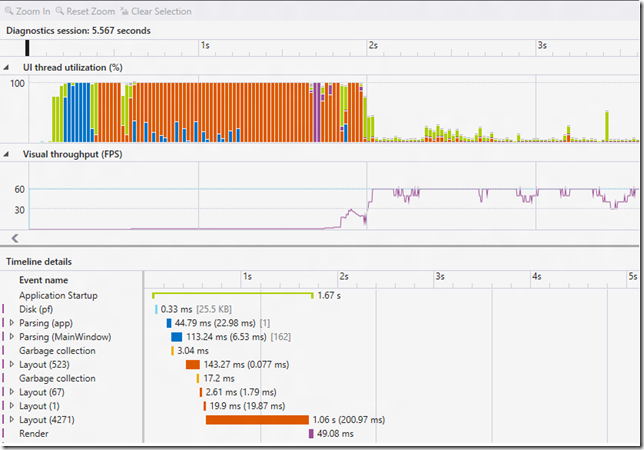Click the 19.9 ms (19.87 ms) duration label
Image resolution: width=644 pixels, height=450 pixels.
(247, 406)
